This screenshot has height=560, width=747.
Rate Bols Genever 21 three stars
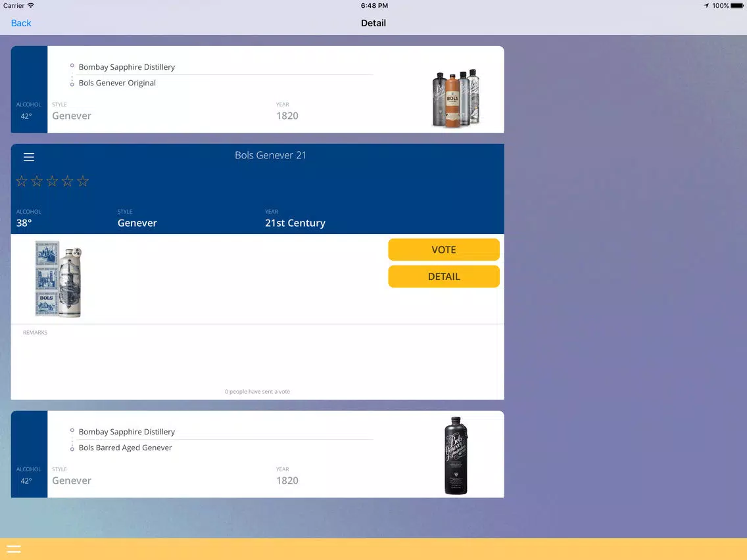(52, 181)
